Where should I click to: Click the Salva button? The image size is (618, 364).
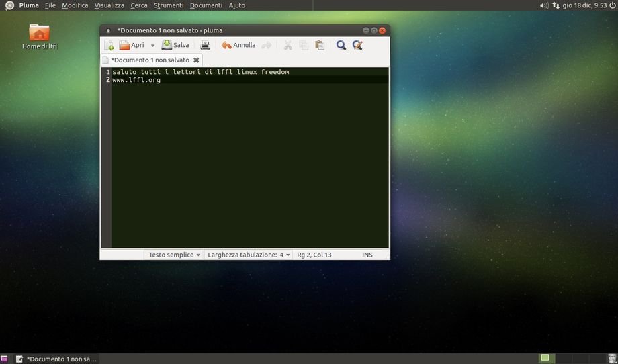point(175,46)
